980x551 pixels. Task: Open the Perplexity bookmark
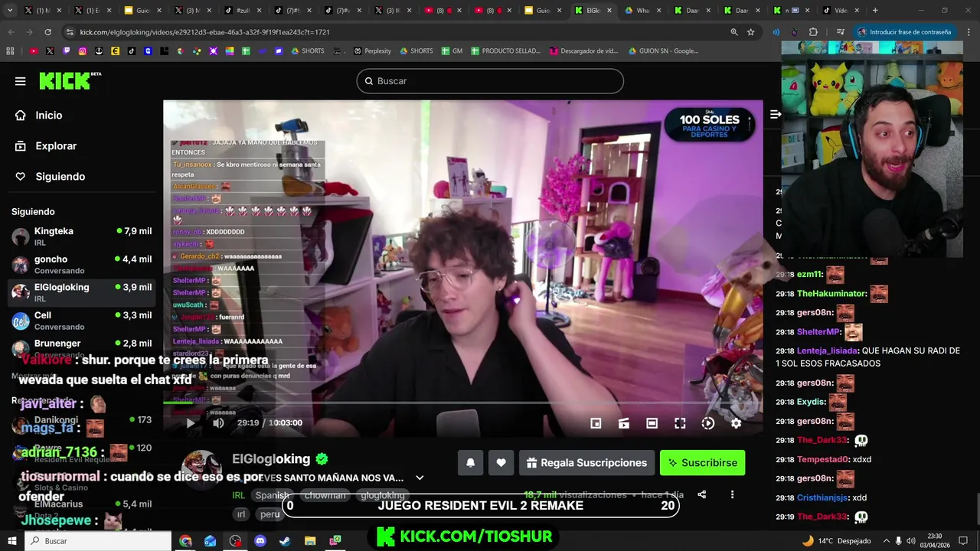click(x=372, y=51)
